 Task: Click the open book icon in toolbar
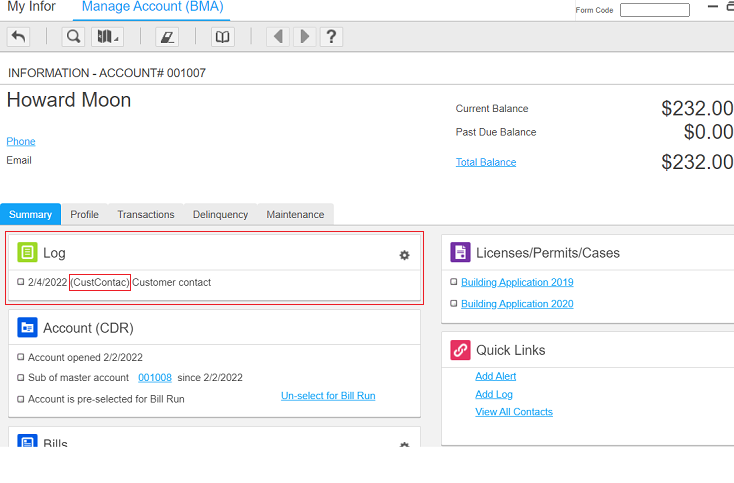pyautogui.click(x=222, y=37)
